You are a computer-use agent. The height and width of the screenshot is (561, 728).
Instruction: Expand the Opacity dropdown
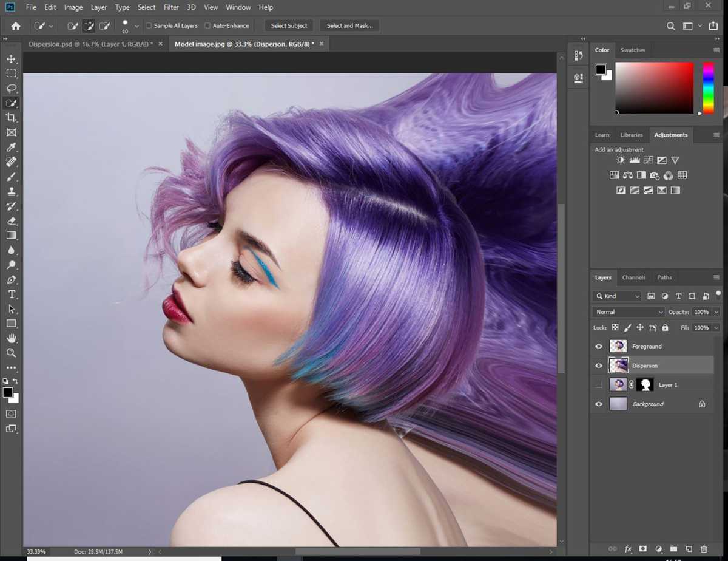[716, 311]
